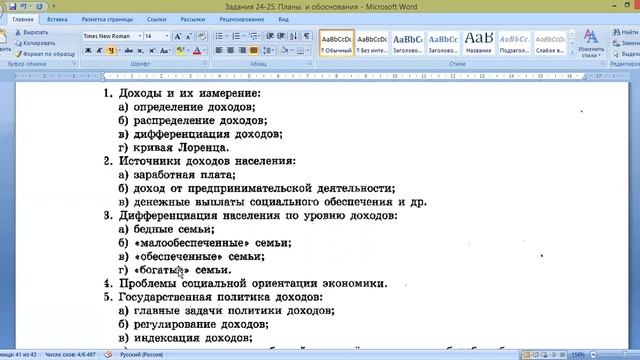The height and width of the screenshot is (360, 640).
Task: Apply the Без интервала style
Action: point(372,43)
